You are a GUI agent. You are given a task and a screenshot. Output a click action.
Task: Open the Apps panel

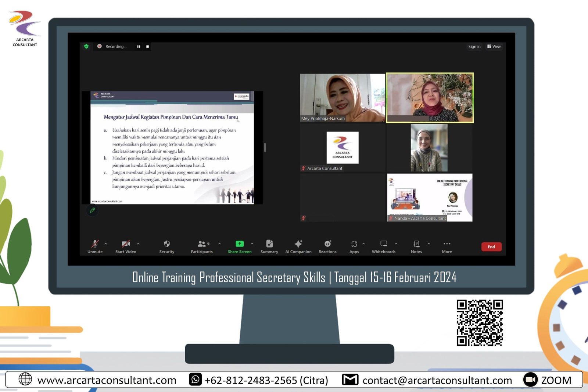tap(354, 244)
